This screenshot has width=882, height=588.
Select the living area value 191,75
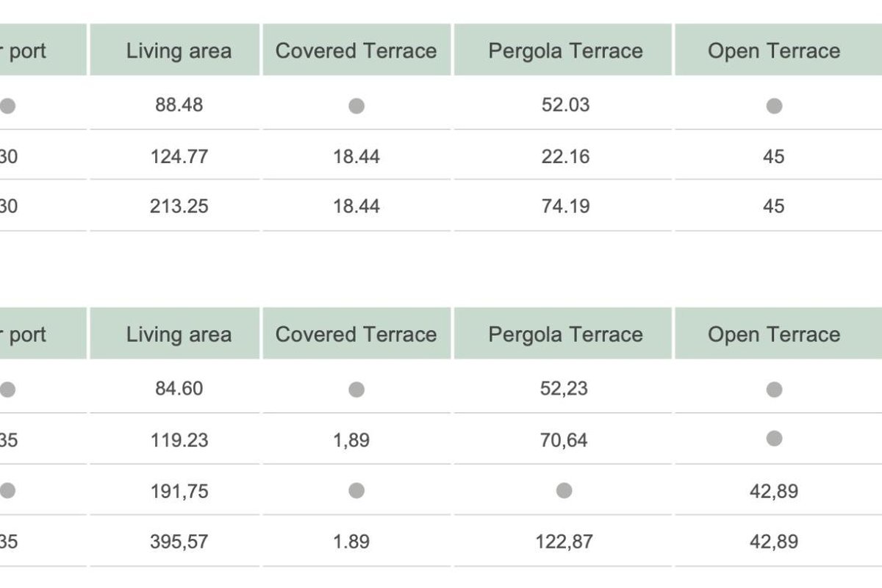click(x=179, y=491)
